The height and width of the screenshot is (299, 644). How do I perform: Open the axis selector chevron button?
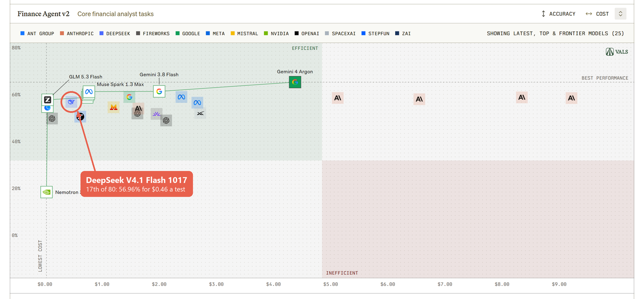click(621, 14)
